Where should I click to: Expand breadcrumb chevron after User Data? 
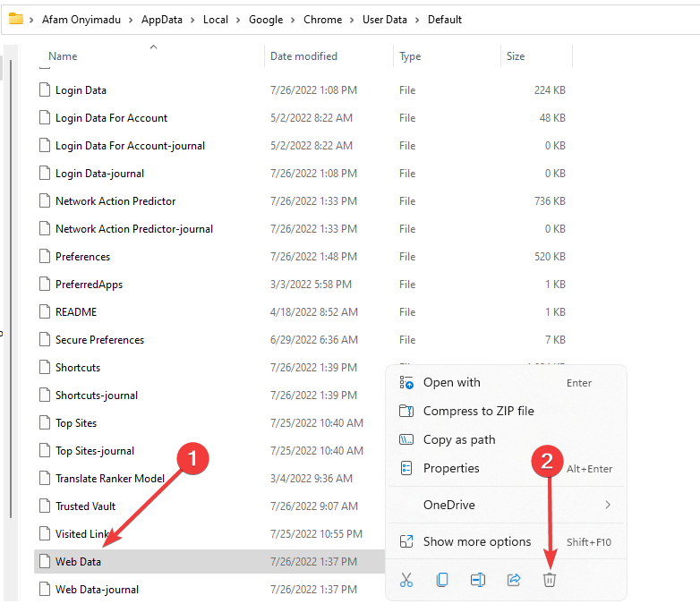click(x=418, y=20)
